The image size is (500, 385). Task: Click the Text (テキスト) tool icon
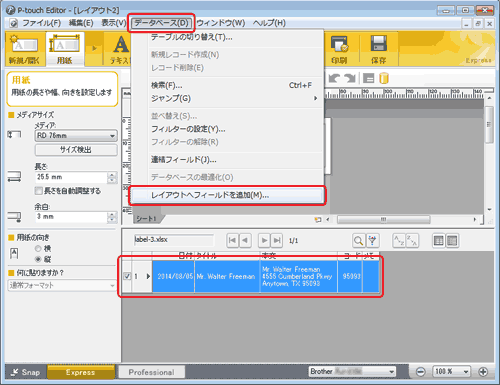click(x=120, y=49)
